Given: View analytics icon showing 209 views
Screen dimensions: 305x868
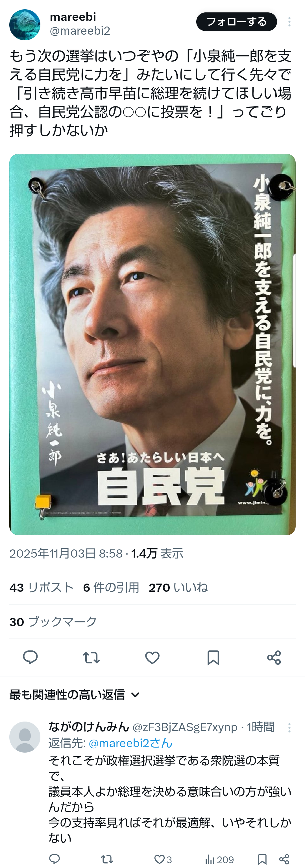Looking at the screenshot, I should [220, 859].
